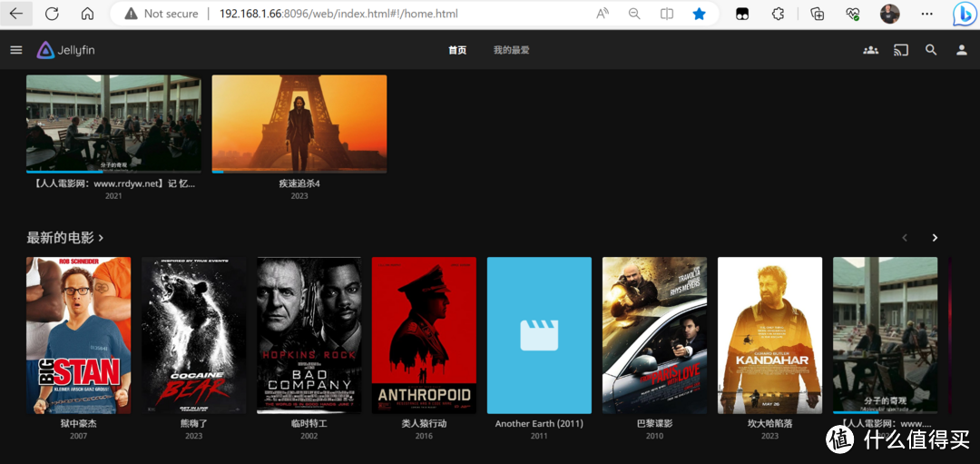Click the zoom out magnifier icon

[x=634, y=14]
